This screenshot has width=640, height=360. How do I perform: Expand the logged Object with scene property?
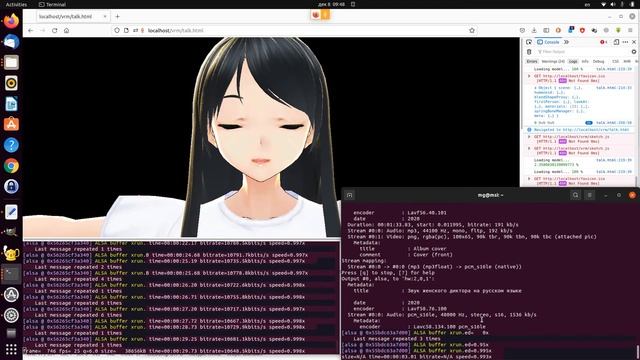tap(536, 88)
